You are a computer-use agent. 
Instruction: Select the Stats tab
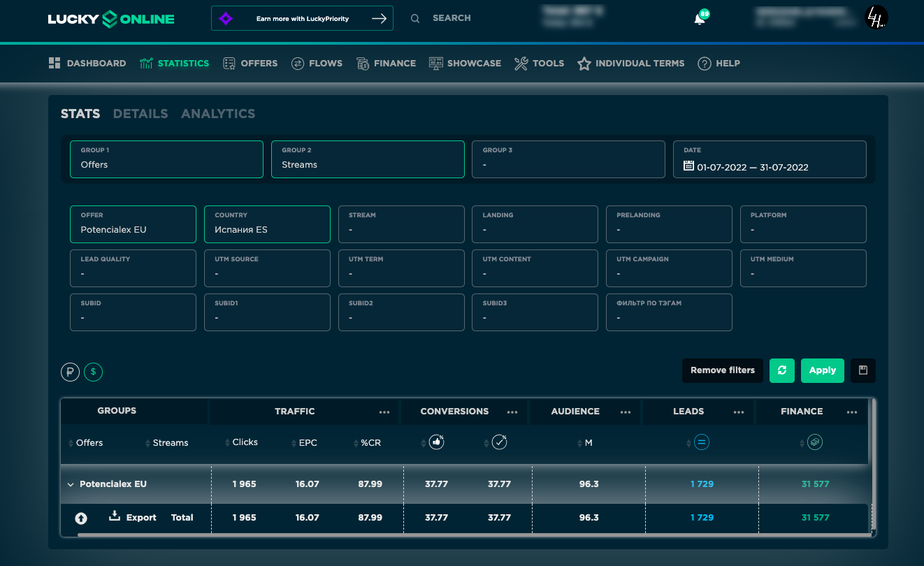[x=80, y=114]
